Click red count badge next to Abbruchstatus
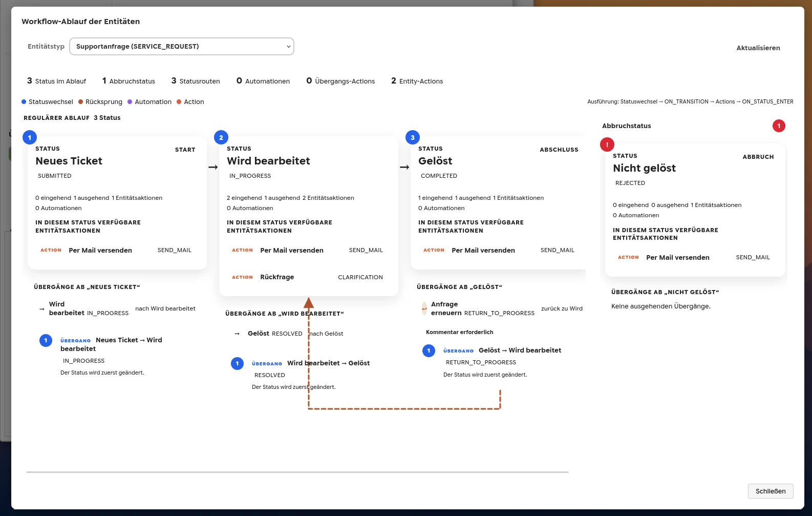812x516 pixels. click(779, 126)
